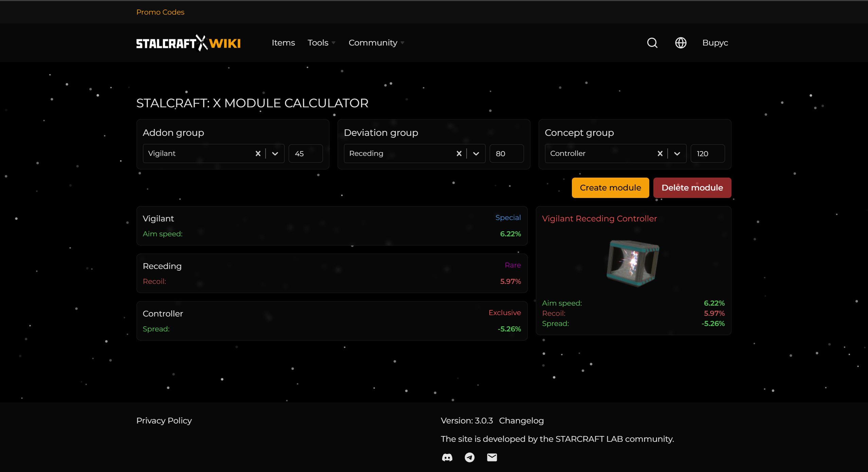Expand the Addon group dropdown arrow
This screenshot has width=868, height=472.
(x=275, y=153)
